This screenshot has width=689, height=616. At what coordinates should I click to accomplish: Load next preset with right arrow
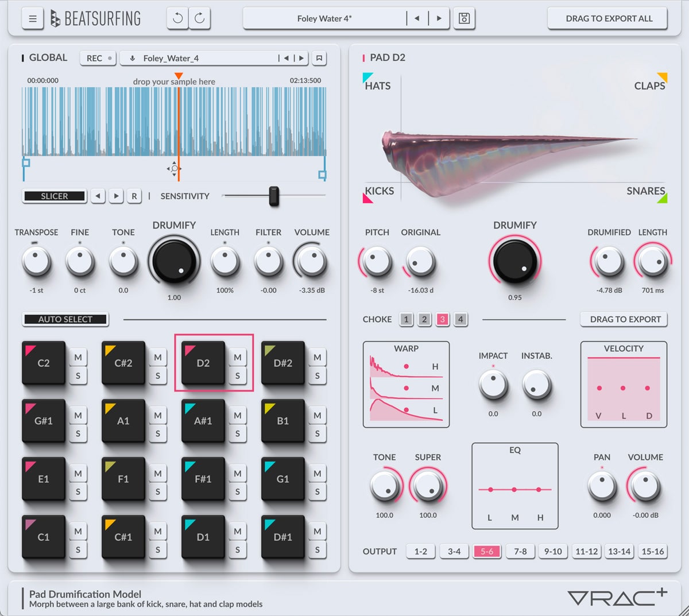(439, 18)
